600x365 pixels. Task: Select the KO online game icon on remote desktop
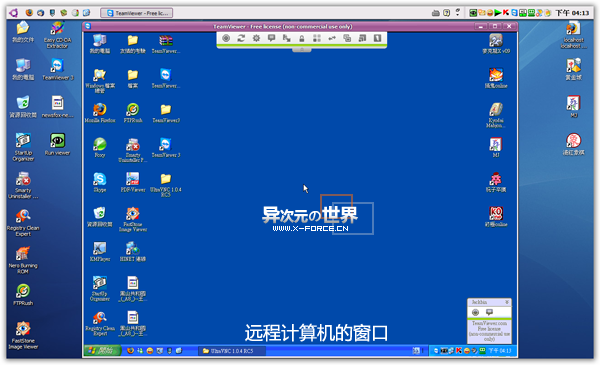coord(496,217)
